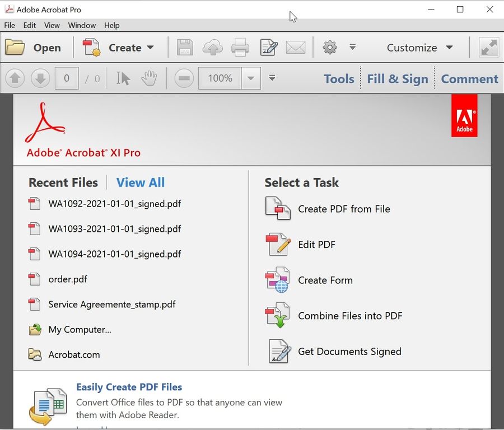Image resolution: width=504 pixels, height=430 pixels.
Task: Open the Comment pane
Action: [x=469, y=79]
